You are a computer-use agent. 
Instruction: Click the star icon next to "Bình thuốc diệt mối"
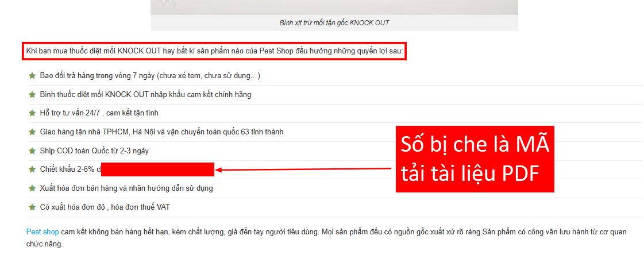tap(32, 94)
